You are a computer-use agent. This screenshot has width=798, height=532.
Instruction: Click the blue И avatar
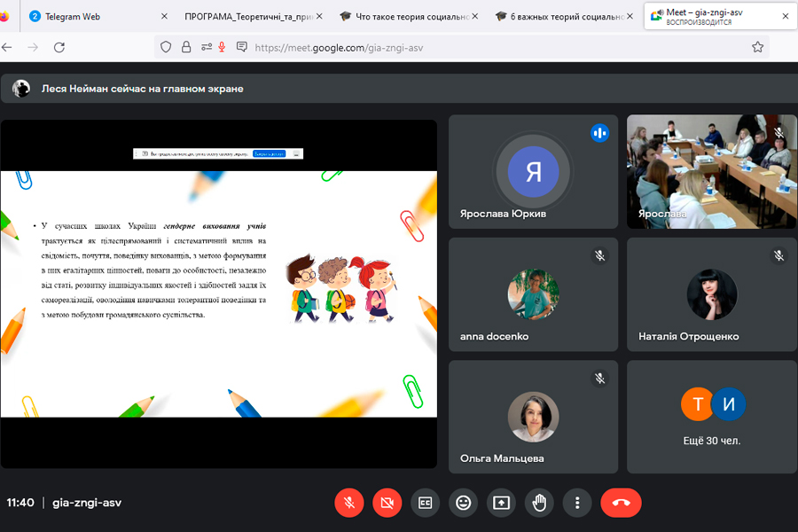point(729,404)
